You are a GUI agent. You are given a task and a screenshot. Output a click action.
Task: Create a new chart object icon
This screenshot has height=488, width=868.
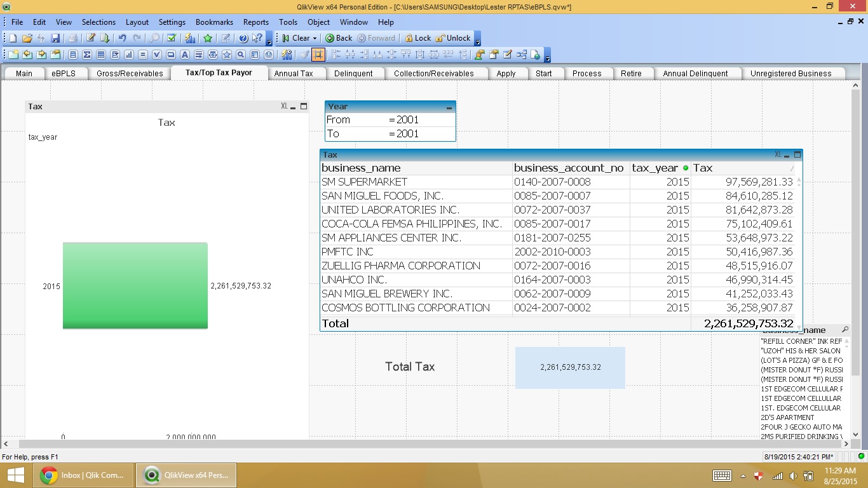[x=128, y=55]
